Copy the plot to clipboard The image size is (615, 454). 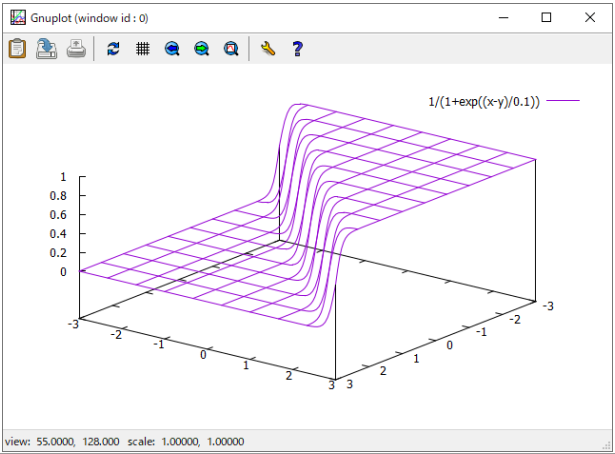[x=17, y=48]
